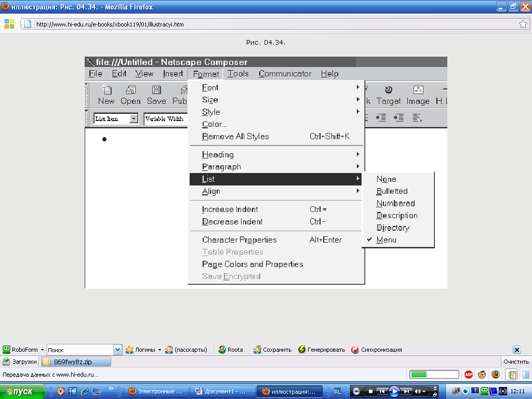Click the increase indent toolbar icon
The image size is (532, 399).
pyautogui.click(x=398, y=118)
